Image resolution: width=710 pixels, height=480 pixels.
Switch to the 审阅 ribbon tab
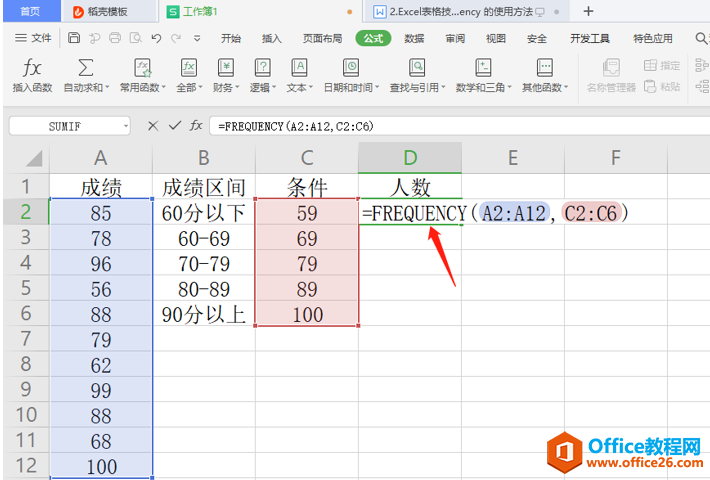[455, 38]
